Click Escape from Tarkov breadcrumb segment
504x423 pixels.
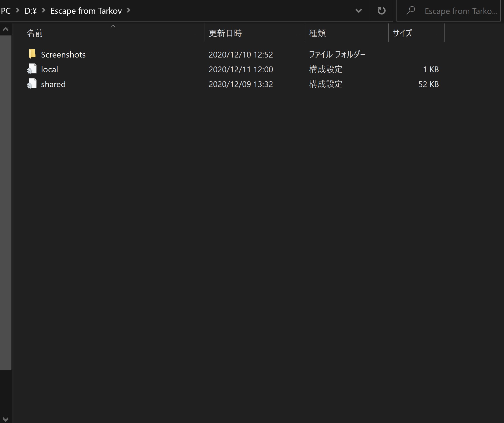pyautogui.click(x=86, y=11)
